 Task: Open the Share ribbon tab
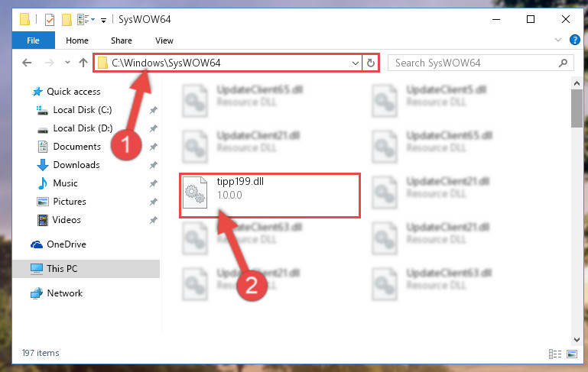(x=121, y=40)
